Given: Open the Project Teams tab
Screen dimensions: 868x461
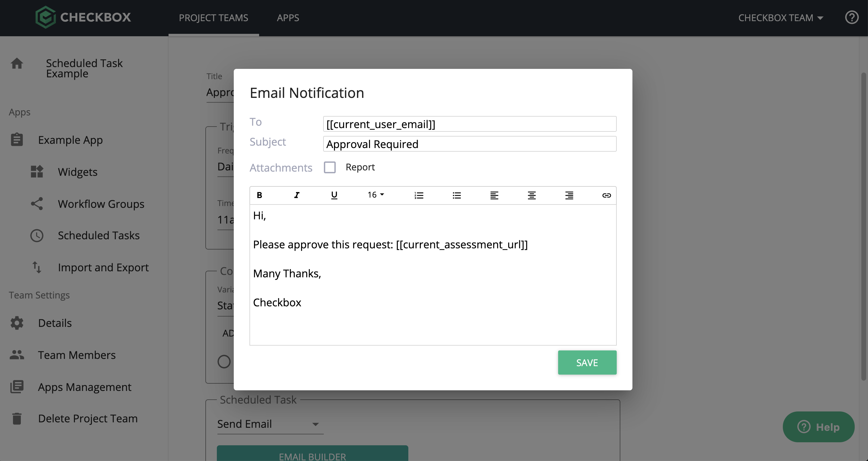Looking at the screenshot, I should pyautogui.click(x=213, y=18).
